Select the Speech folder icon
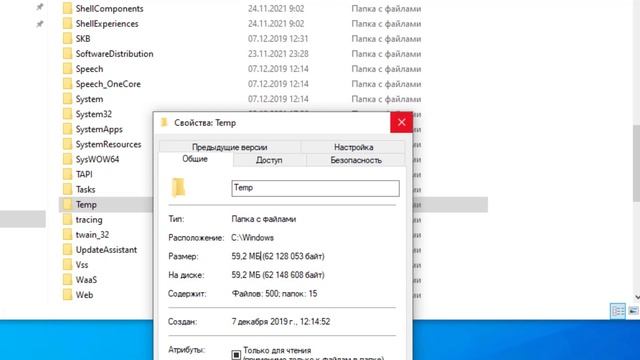This screenshot has width=640, height=360. pyautogui.click(x=67, y=69)
